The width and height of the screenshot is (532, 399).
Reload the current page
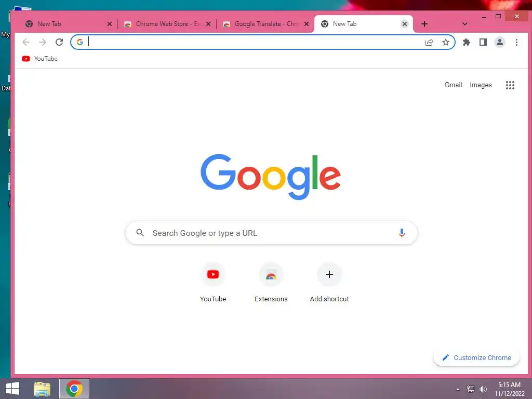tap(59, 42)
